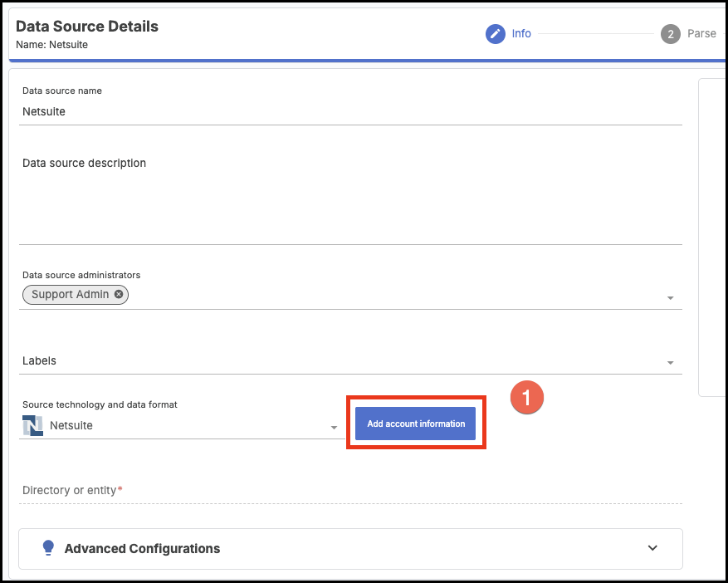Remove the Support Admin chip via x icon

[119, 294]
